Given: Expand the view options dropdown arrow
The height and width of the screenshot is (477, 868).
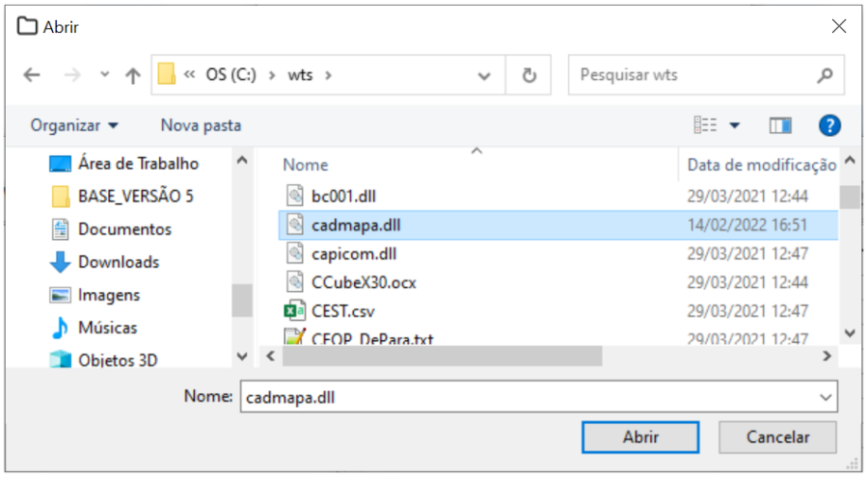Looking at the screenshot, I should click(734, 125).
